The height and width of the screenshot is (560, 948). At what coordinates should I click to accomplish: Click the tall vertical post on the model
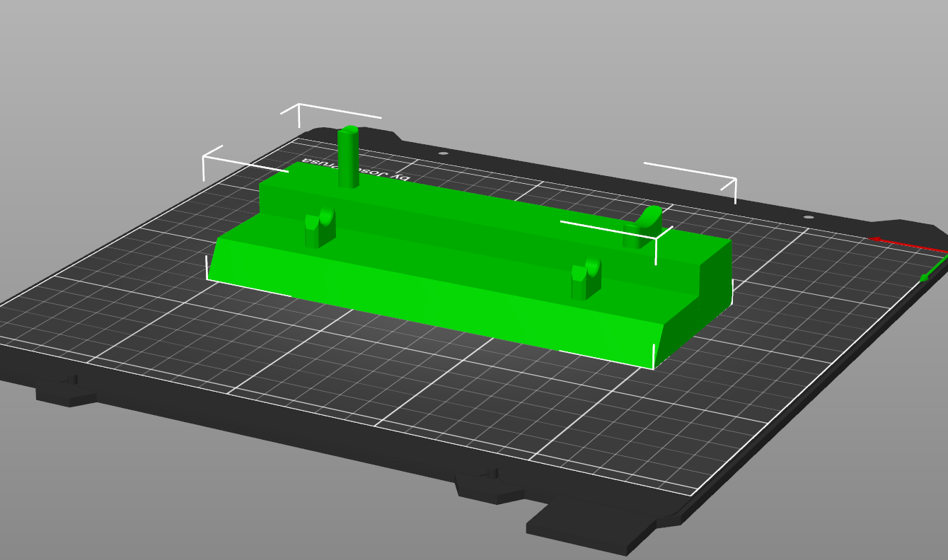(348, 157)
